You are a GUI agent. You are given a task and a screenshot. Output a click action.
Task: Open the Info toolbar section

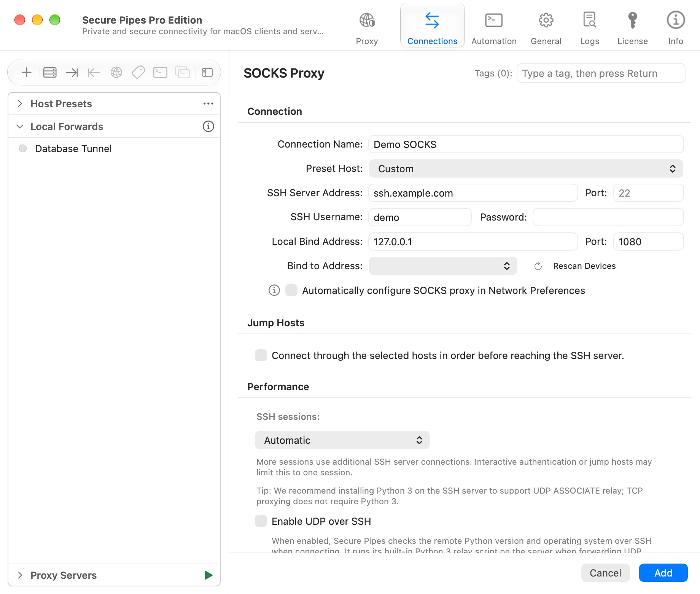click(676, 29)
